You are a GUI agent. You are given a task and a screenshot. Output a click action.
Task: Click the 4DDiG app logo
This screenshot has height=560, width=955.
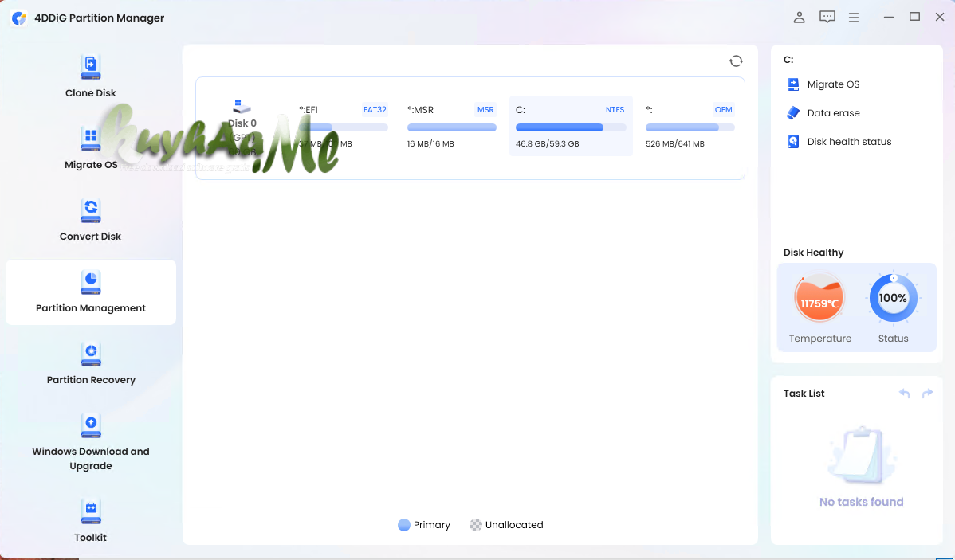pyautogui.click(x=19, y=18)
